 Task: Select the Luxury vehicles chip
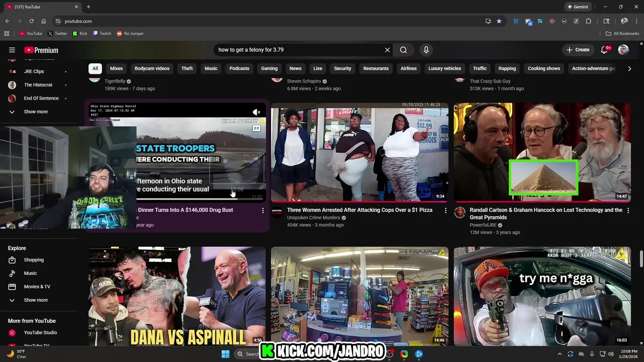tap(445, 68)
